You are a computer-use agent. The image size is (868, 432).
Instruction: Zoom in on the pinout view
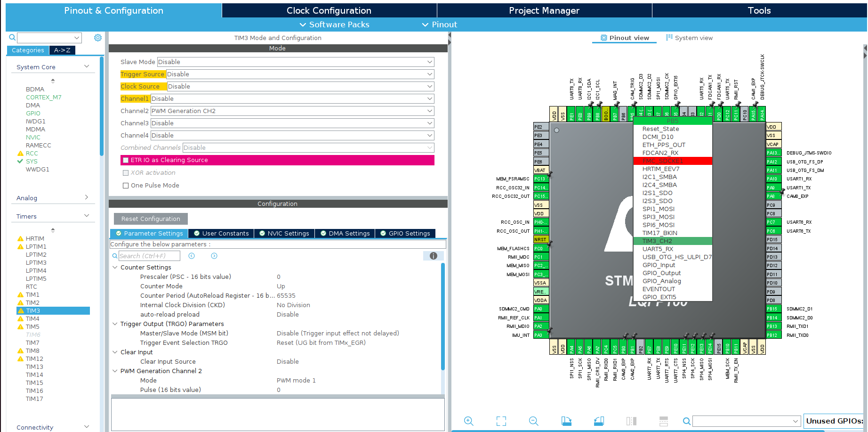click(469, 421)
